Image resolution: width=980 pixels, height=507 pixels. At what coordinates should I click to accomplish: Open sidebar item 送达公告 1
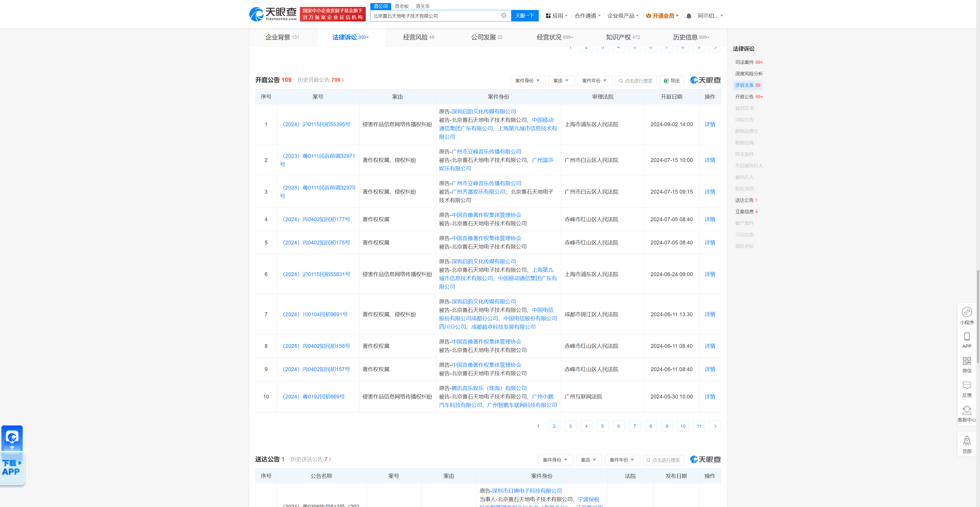coord(746,200)
